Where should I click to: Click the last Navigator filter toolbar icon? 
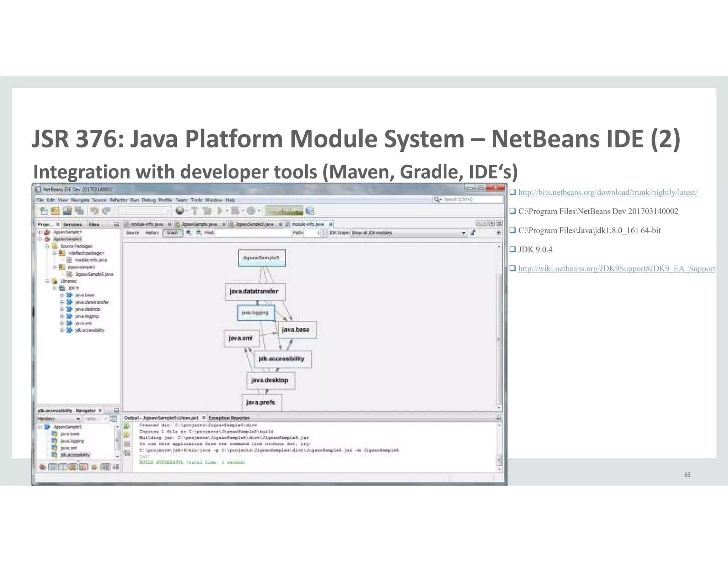116,467
